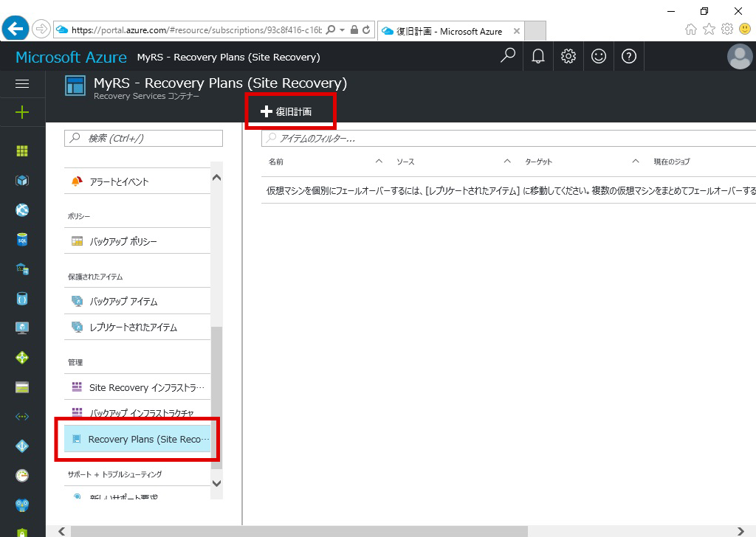
Task: Open Azure help question mark
Action: [629, 56]
